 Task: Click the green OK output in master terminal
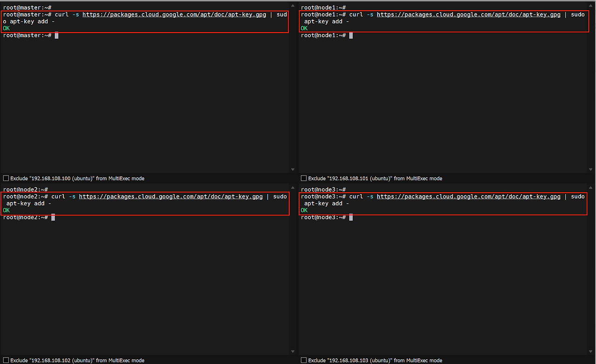(x=7, y=28)
